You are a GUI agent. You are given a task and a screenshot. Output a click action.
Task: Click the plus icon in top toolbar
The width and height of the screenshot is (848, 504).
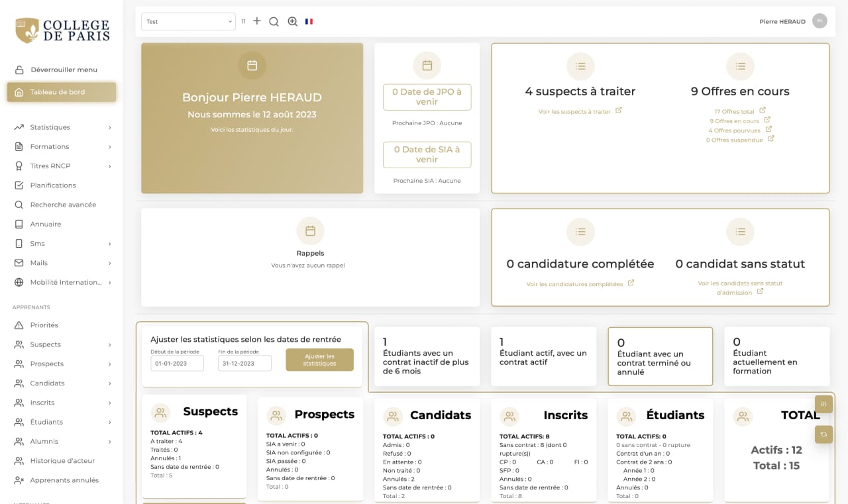pyautogui.click(x=257, y=21)
